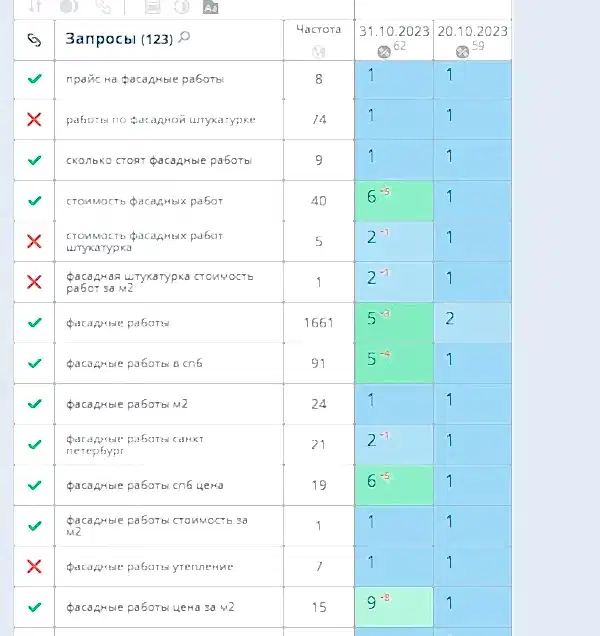Open query 'фасадные работы в спб'
This screenshot has width=600, height=636.
(x=129, y=364)
